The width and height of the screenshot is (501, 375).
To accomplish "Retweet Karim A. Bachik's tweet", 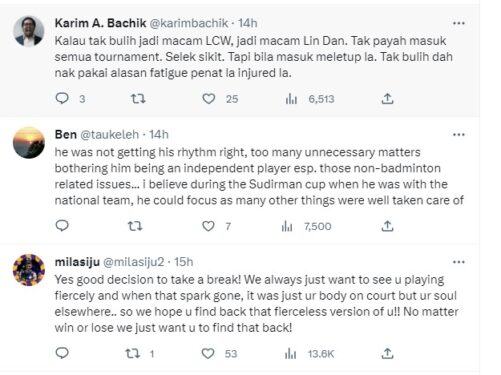I will (138, 99).
